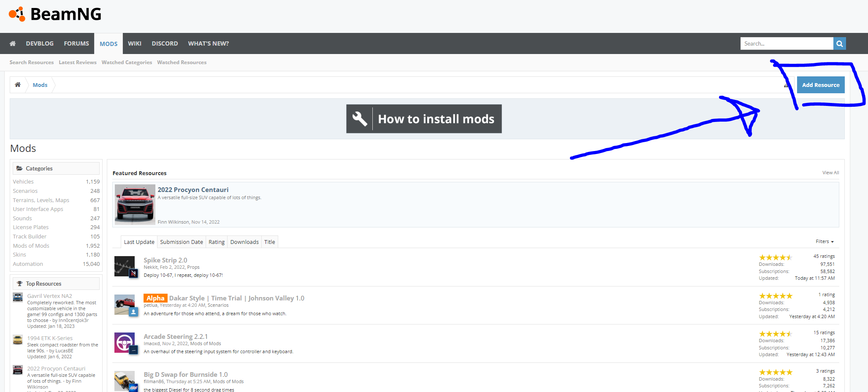Open the DISCORD link in navbar
Image resolution: width=868 pixels, height=392 pixels.
(165, 43)
